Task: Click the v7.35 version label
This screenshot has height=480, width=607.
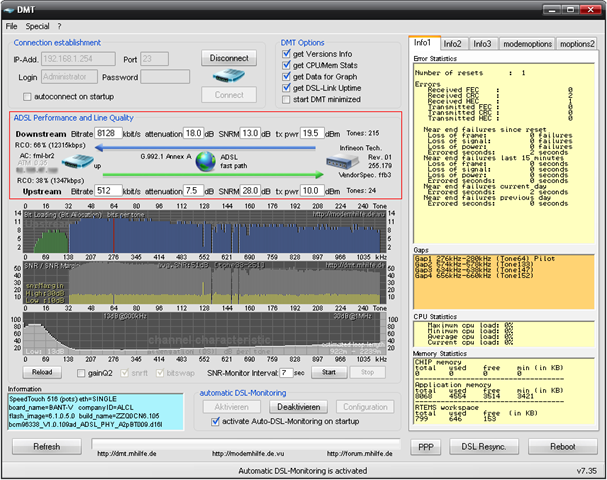Action: [586, 471]
